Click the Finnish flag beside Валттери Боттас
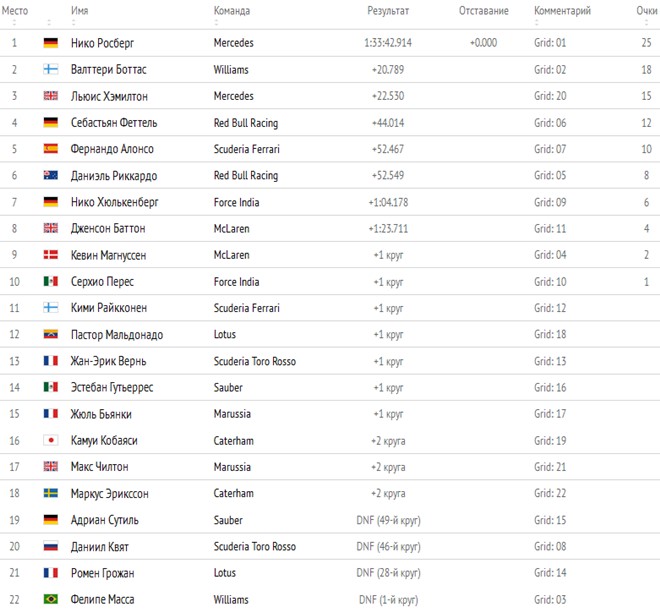Screen dimensions: 660x612 (x=51, y=69)
